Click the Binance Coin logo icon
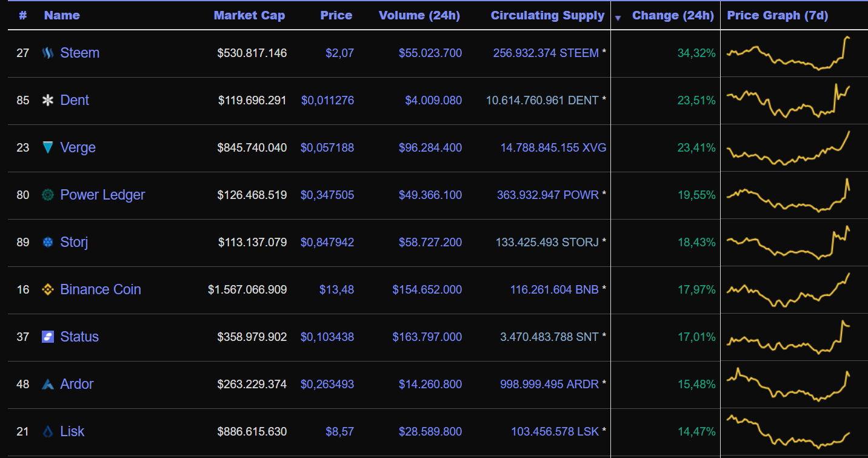The image size is (868, 458). [48, 290]
